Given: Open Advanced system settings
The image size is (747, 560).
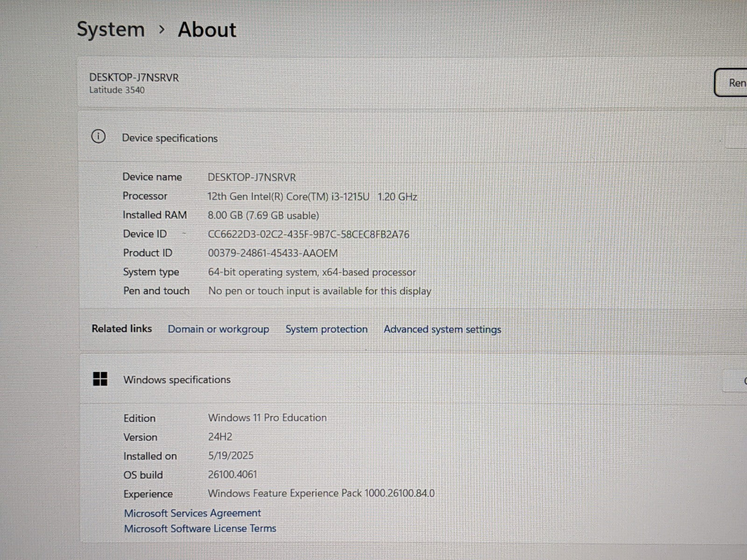Looking at the screenshot, I should [x=442, y=329].
